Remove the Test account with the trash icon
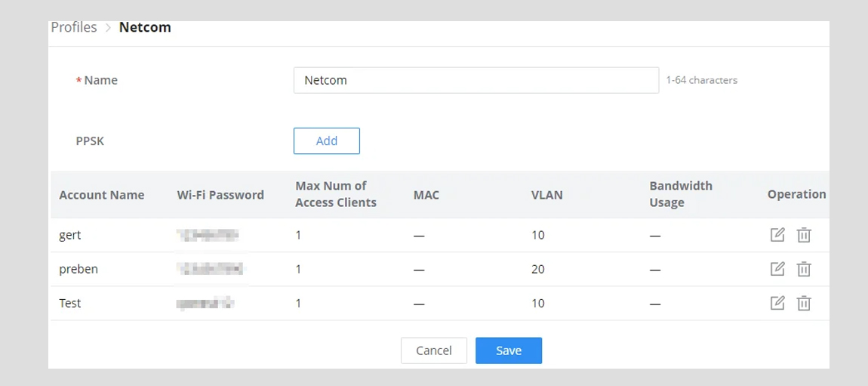868x386 pixels. pyautogui.click(x=804, y=303)
